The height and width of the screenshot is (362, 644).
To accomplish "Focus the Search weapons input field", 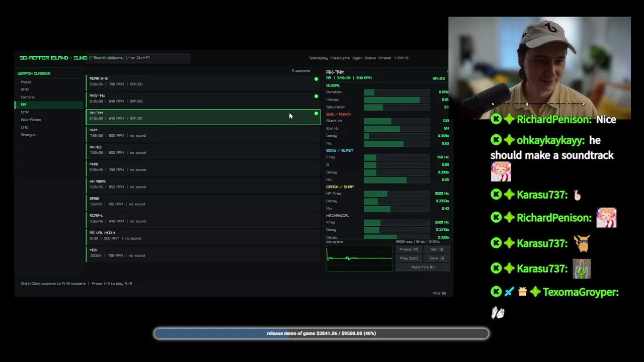I will click(x=138, y=58).
